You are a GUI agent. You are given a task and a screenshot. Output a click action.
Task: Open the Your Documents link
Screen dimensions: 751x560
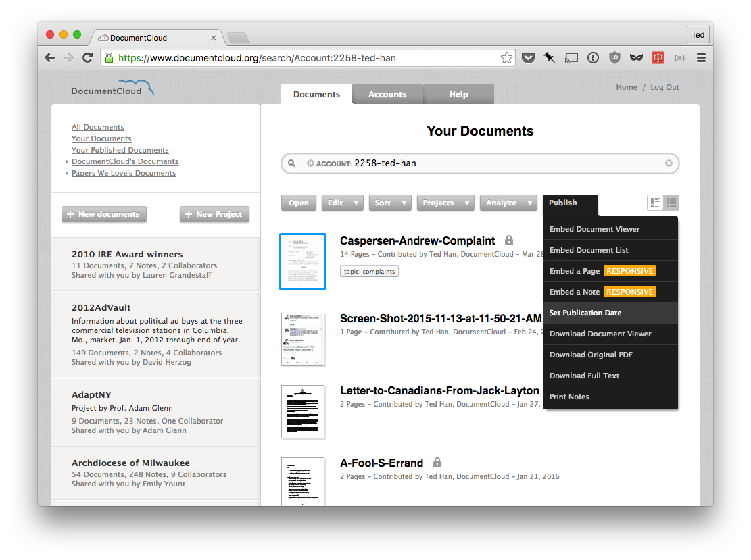pyautogui.click(x=101, y=138)
